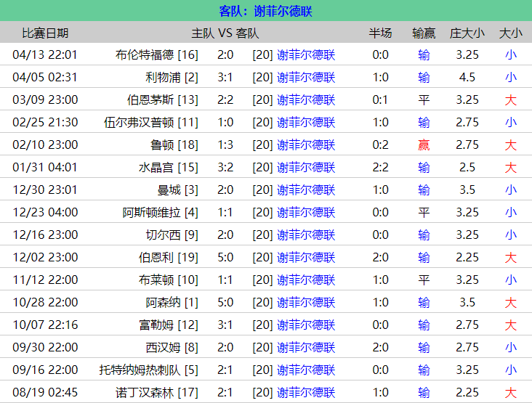Image resolution: width=532 pixels, height=403 pixels.
Task: Select 谢菲尔德联 link in the 阿森纳 5:0 row
Action: (306, 302)
